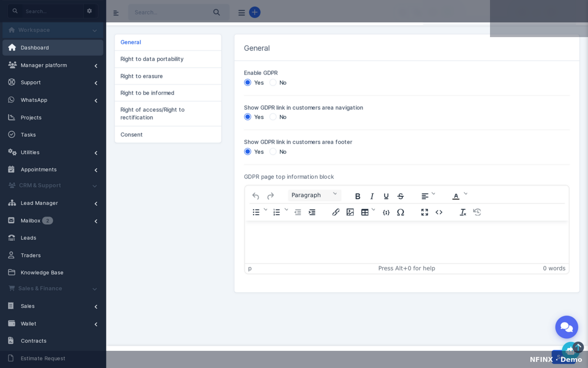Viewport: 588px width, 368px height.
Task: Insert a link via chain icon
Action: 336,212
